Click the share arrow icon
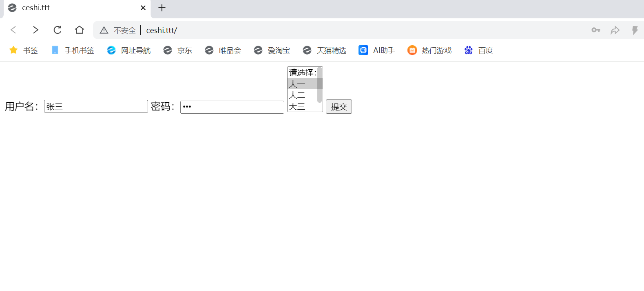The width and height of the screenshot is (644, 291). click(x=615, y=30)
